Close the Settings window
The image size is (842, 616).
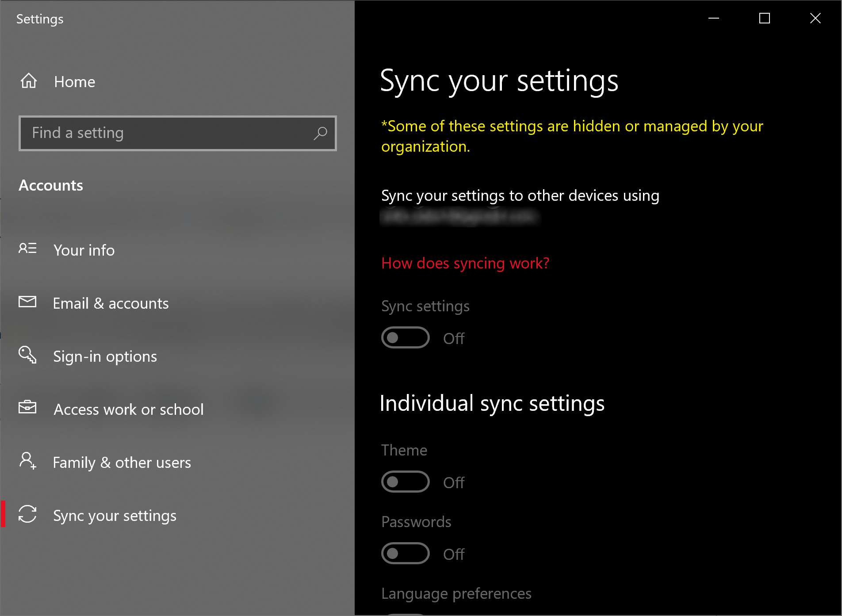(815, 18)
